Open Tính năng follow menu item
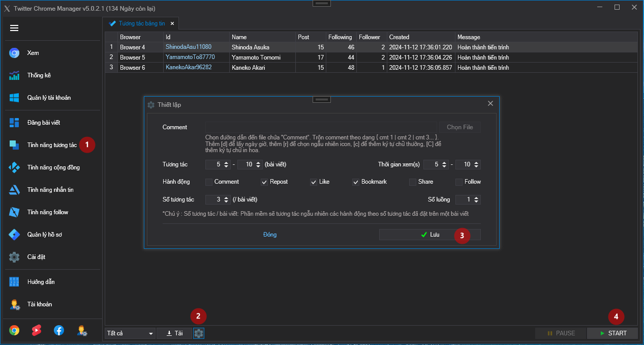The width and height of the screenshot is (644, 345). click(x=47, y=212)
